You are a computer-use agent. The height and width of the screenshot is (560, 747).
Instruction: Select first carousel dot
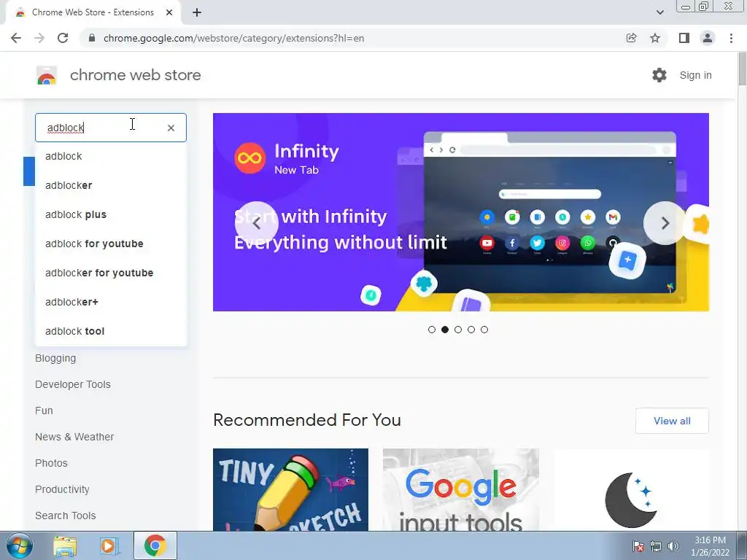coord(432,330)
